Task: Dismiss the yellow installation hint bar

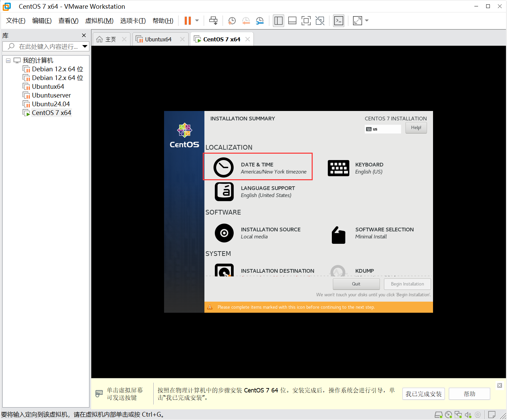Action: coord(500,385)
